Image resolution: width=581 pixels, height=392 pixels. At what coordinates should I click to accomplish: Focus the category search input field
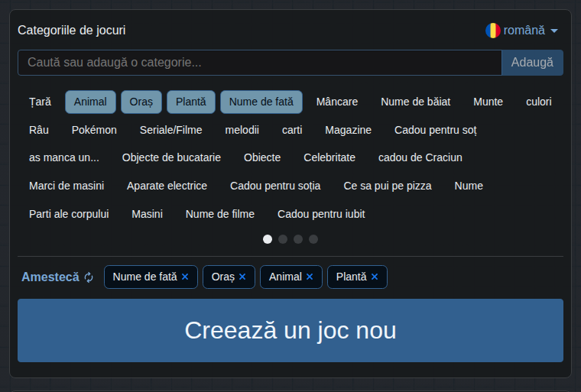(260, 63)
